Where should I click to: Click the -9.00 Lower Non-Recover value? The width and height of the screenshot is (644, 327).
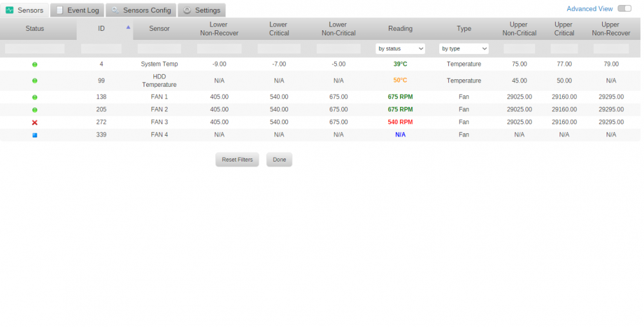220,64
